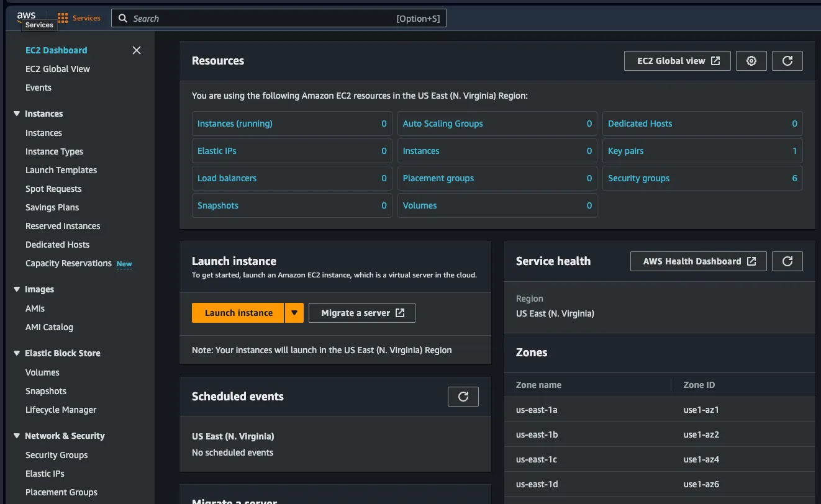Open EC2 Global view button
Image resolution: width=821 pixels, height=504 pixels.
678,61
